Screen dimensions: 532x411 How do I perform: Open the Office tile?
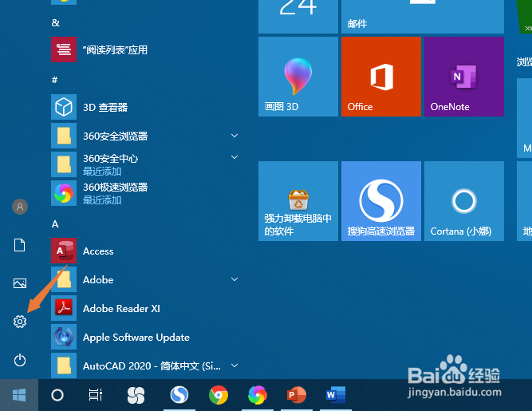click(x=381, y=77)
